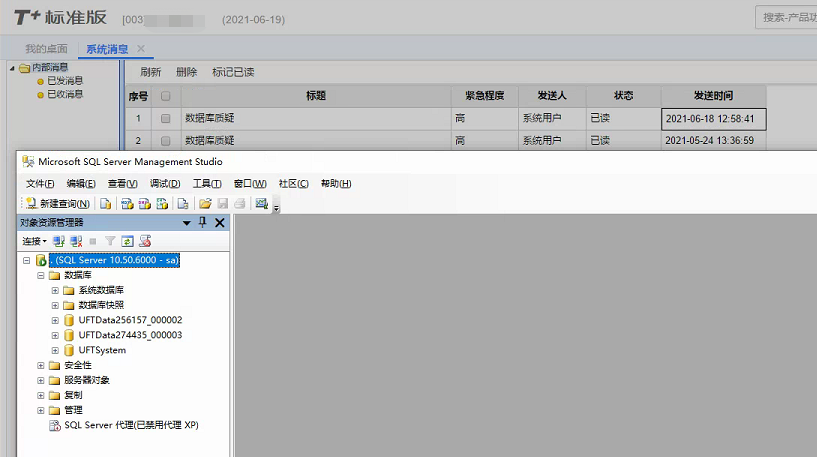The image size is (817, 457).
Task: Click the Analysis Services MDX Query icon
Action: [x=127, y=204]
